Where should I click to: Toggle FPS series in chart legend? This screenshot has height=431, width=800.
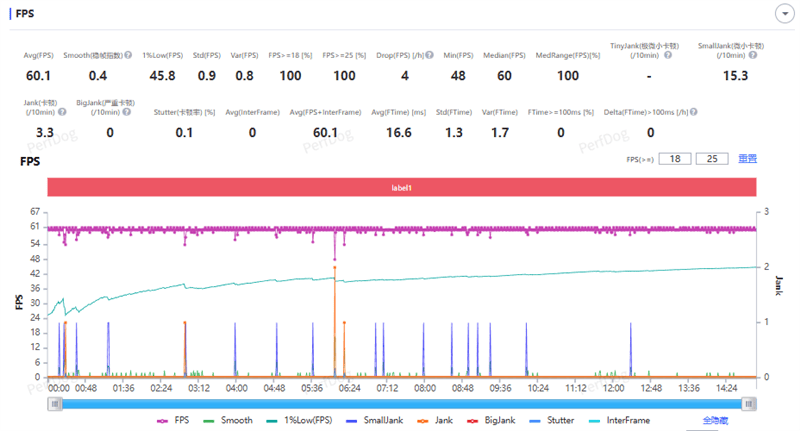click(x=174, y=421)
